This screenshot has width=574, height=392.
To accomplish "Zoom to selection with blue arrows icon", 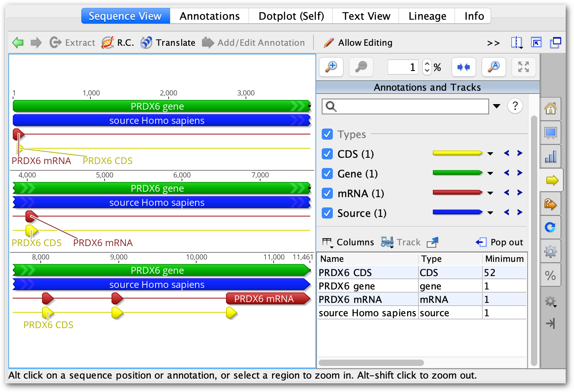I will [x=463, y=67].
